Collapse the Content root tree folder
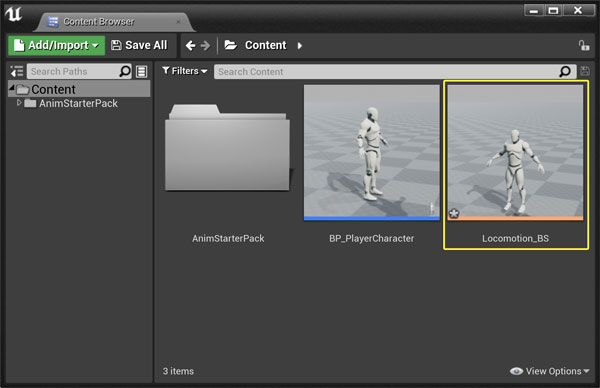This screenshot has width=600, height=388. tap(12, 88)
